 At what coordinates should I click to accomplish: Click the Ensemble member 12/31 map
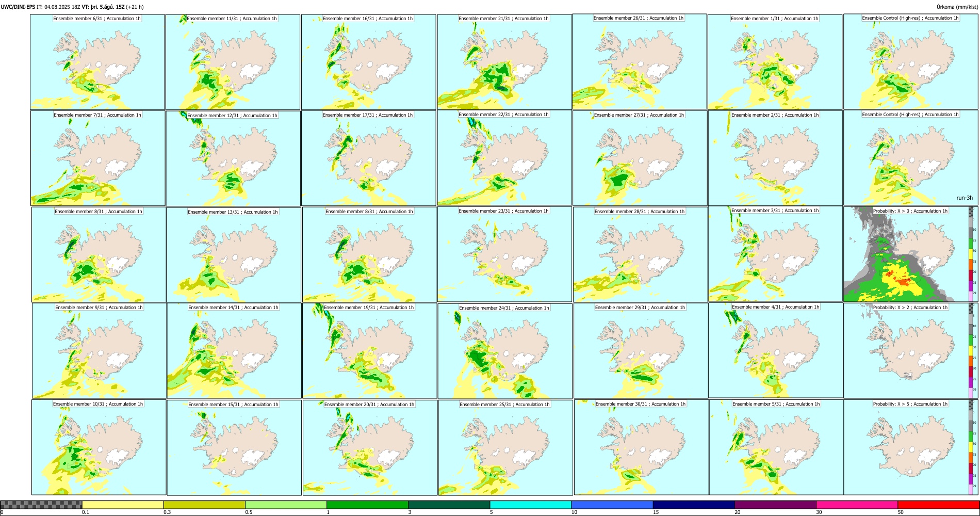tap(233, 158)
